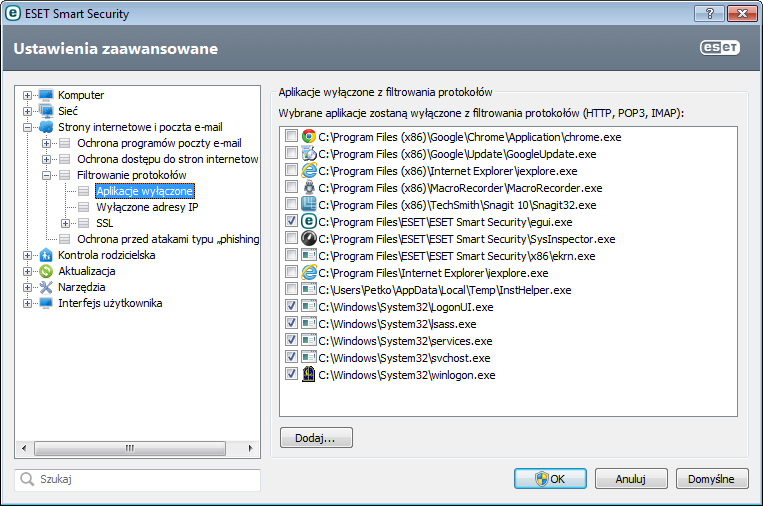Click the tree scrollbar left arrow

click(x=24, y=448)
